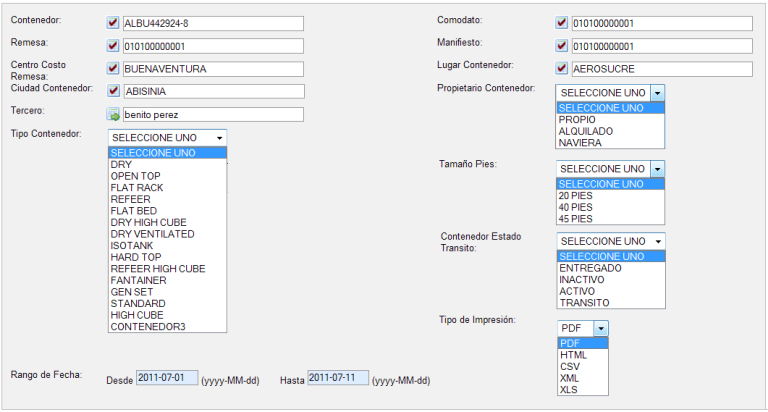Image resolution: width=768 pixels, height=412 pixels.
Task: Select OPEN TOP container type
Action: [136, 176]
